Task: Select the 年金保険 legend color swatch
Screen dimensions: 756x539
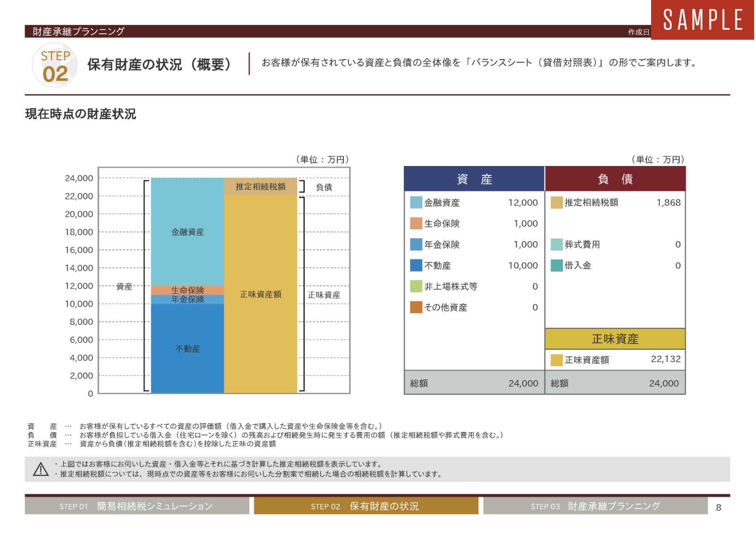Action: click(x=416, y=244)
